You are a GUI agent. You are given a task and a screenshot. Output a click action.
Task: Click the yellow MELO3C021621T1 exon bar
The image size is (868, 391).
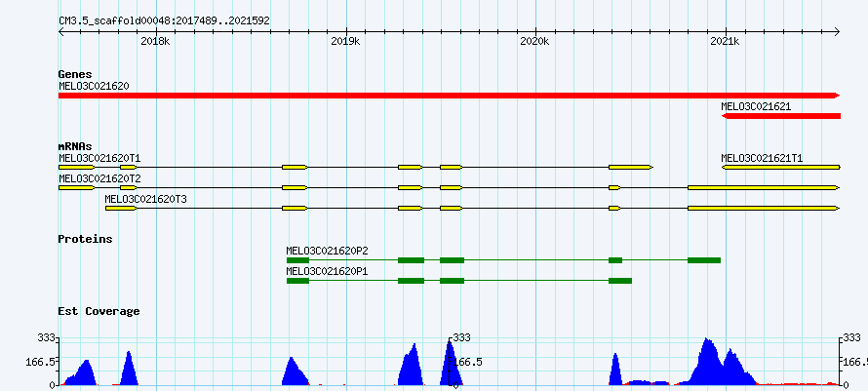(781, 168)
